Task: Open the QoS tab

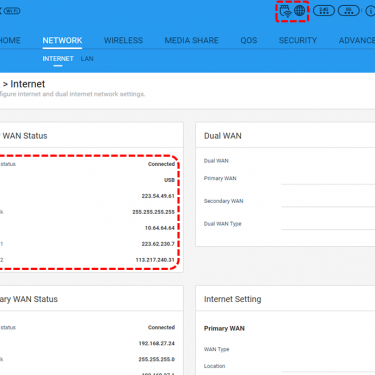Action: click(x=249, y=41)
